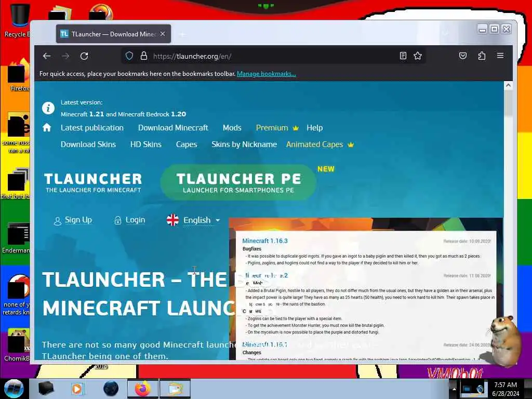The width and height of the screenshot is (532, 399).
Task: Click the TLauncher logo
Action: 94,182
